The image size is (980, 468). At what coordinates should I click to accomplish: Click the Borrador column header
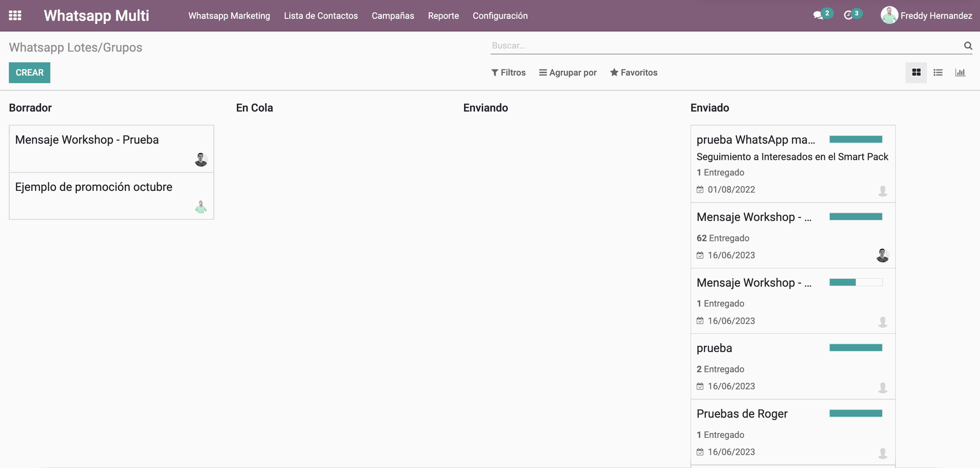[x=31, y=108]
